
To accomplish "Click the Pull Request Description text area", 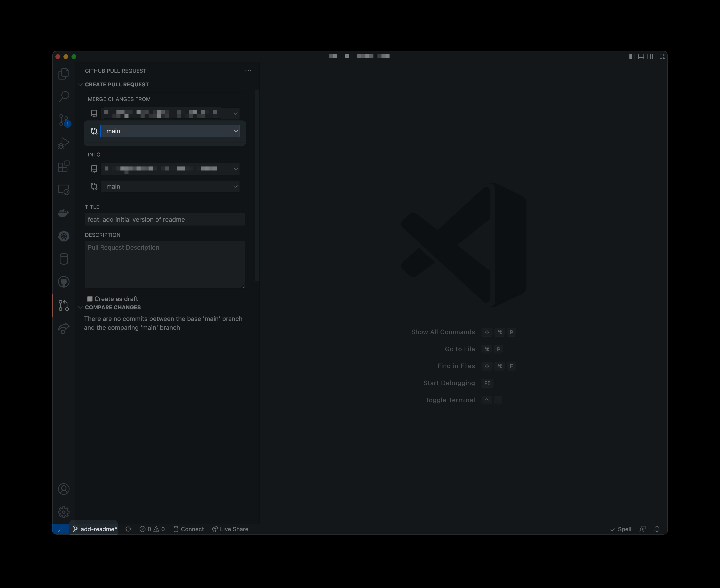I will tap(165, 264).
